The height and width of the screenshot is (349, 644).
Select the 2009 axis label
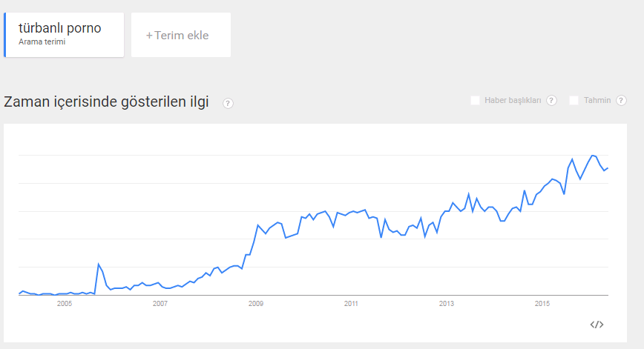[x=255, y=303]
